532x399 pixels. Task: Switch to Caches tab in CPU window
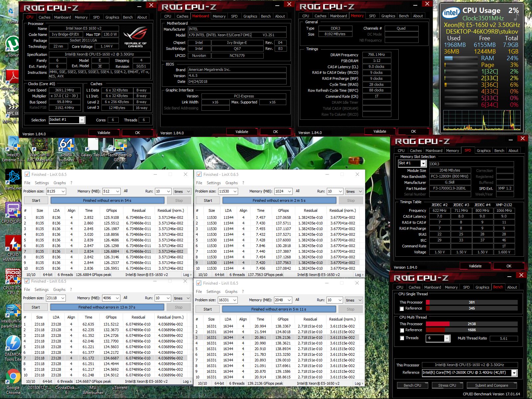coord(44,17)
